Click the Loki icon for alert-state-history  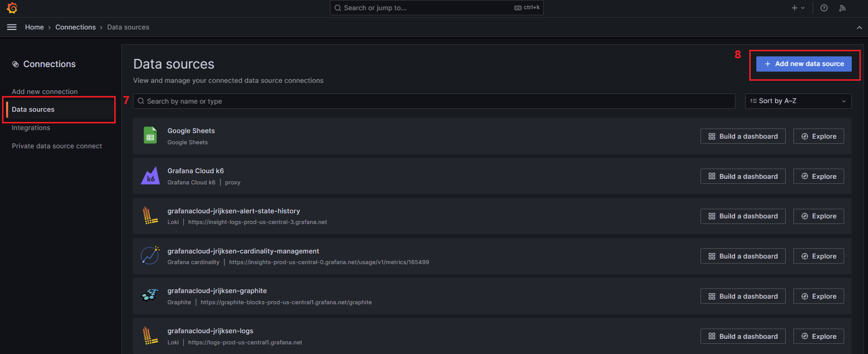click(x=150, y=216)
